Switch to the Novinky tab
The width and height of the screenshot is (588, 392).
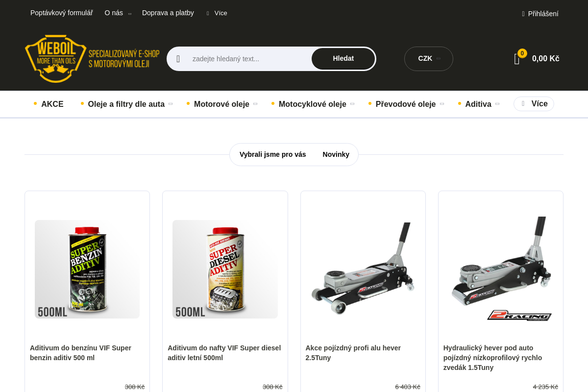[336, 154]
